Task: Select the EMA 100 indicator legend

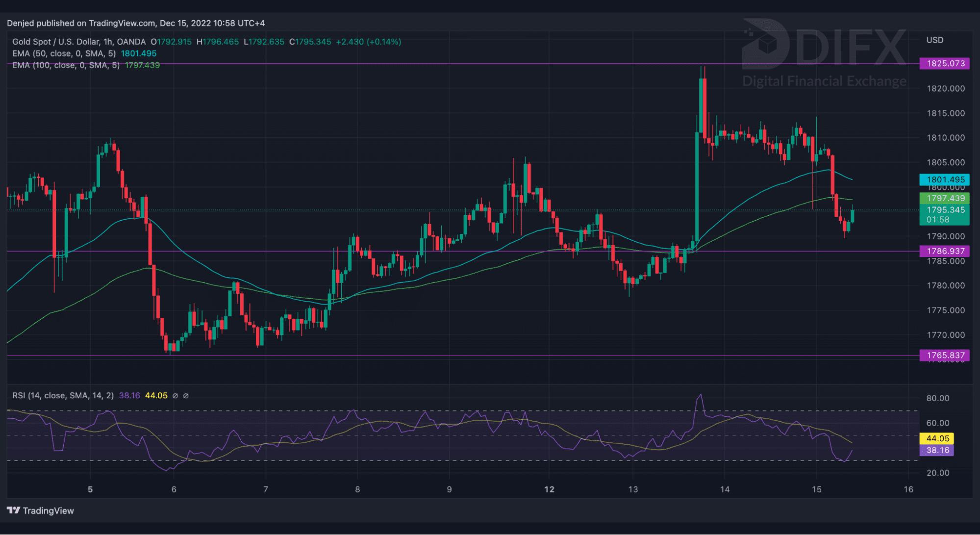Action: pyautogui.click(x=66, y=65)
